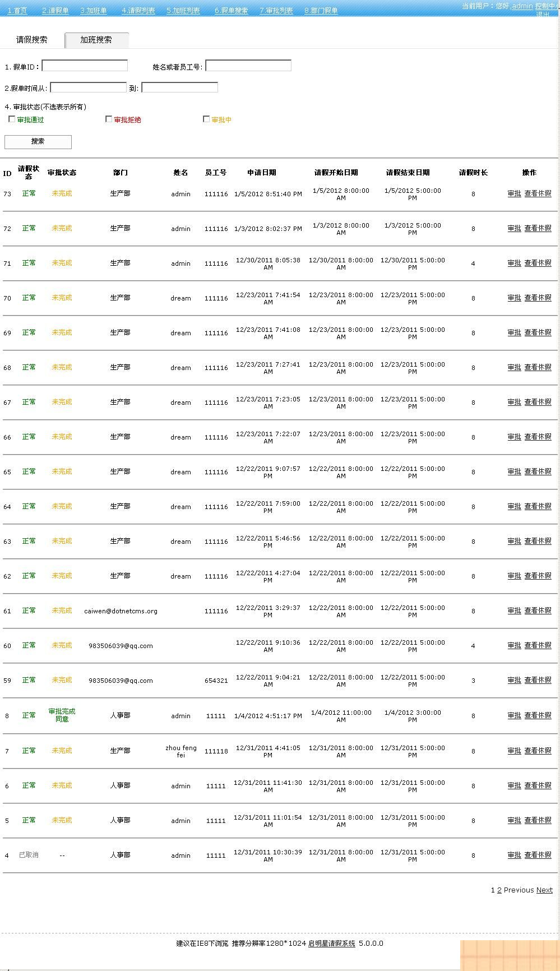The width and height of the screenshot is (560, 971).
Task: Go to 7.审批列表 menu item
Action: [276, 11]
